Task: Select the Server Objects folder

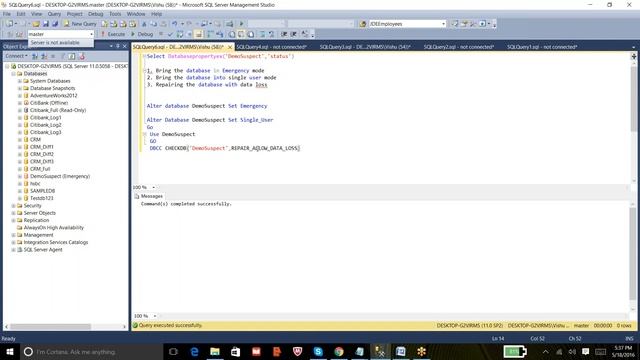Action: click(40, 213)
